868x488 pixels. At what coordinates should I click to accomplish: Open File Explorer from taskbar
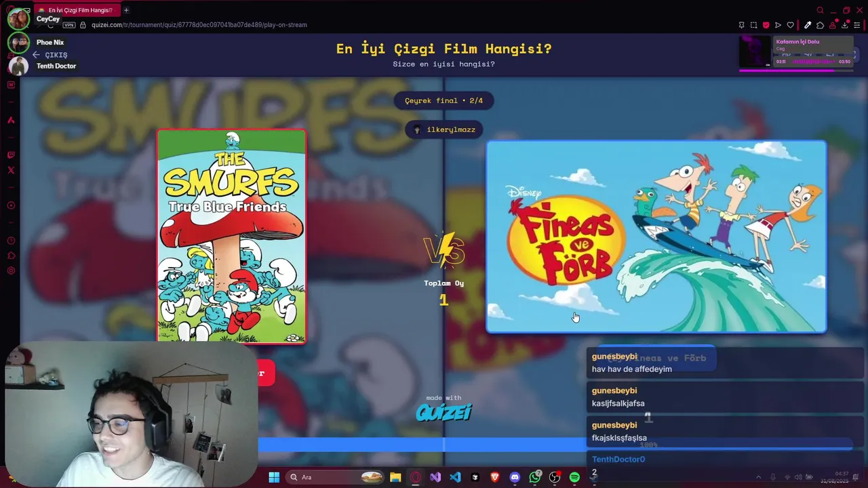point(395,477)
